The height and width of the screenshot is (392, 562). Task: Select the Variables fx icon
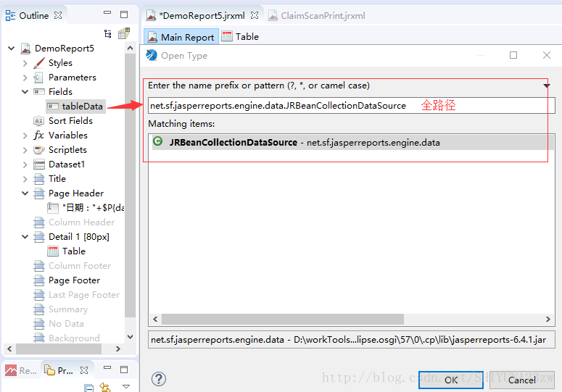point(38,135)
